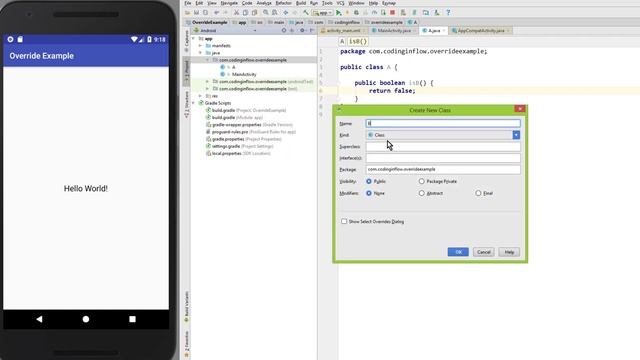Click the AVD Manager toolbar icon
640x360 pixels.
(x=403, y=13)
